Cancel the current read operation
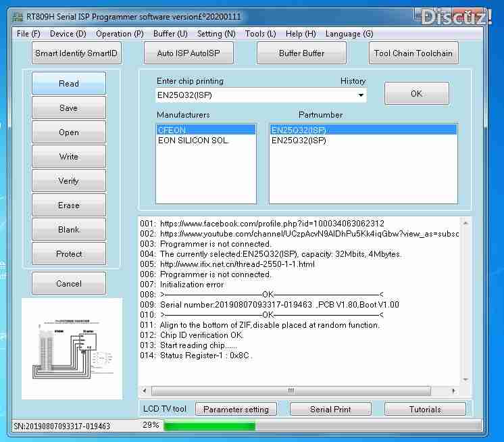Image resolution: width=504 pixels, height=442 pixels. point(69,284)
